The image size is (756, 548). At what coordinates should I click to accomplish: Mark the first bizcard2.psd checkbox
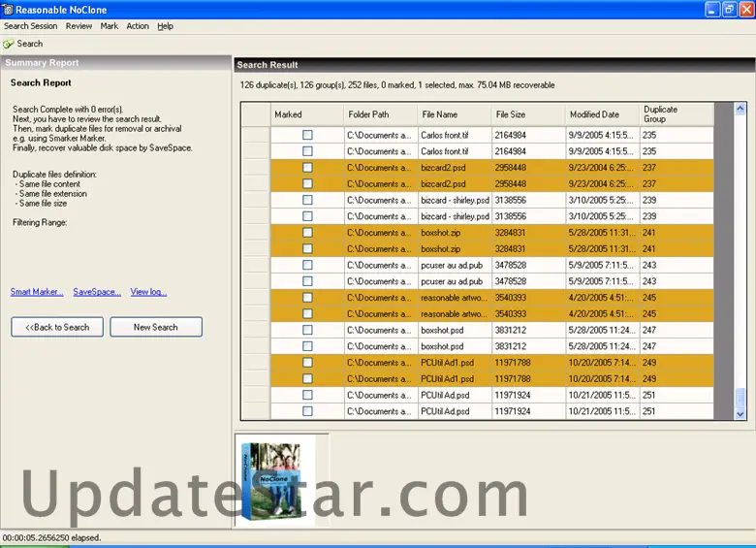point(307,168)
